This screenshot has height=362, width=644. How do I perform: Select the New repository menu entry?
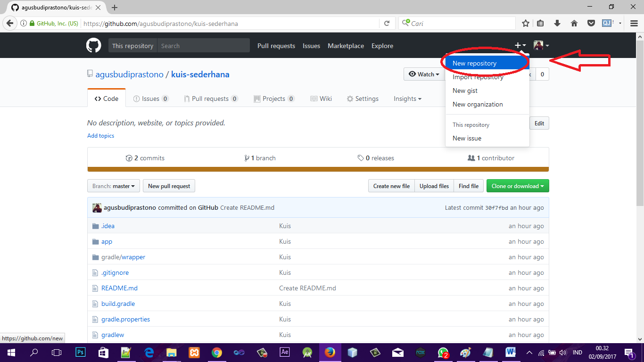pos(474,63)
